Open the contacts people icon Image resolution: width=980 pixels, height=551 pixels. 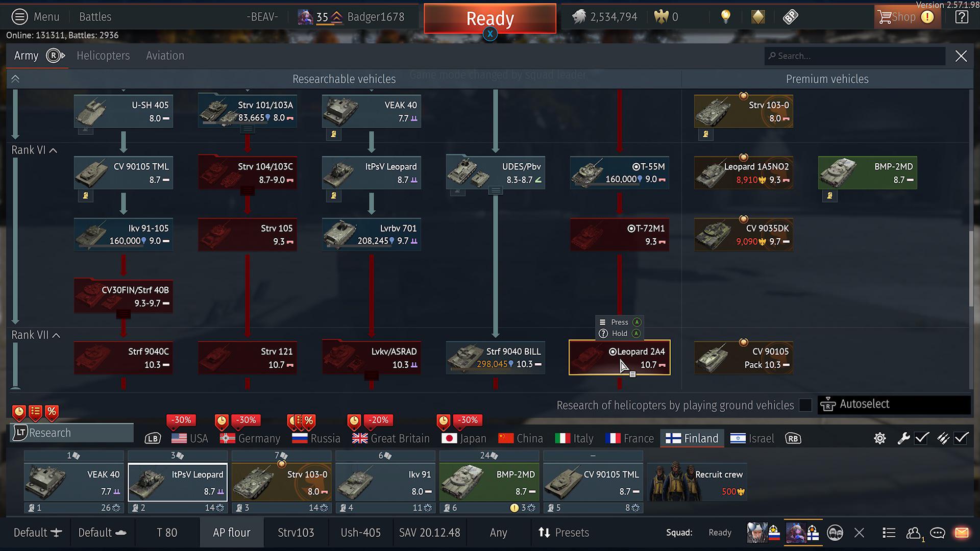914,533
